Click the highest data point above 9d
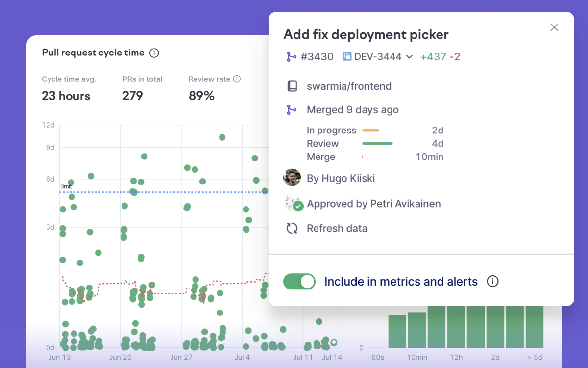The height and width of the screenshot is (368, 588). (222, 137)
